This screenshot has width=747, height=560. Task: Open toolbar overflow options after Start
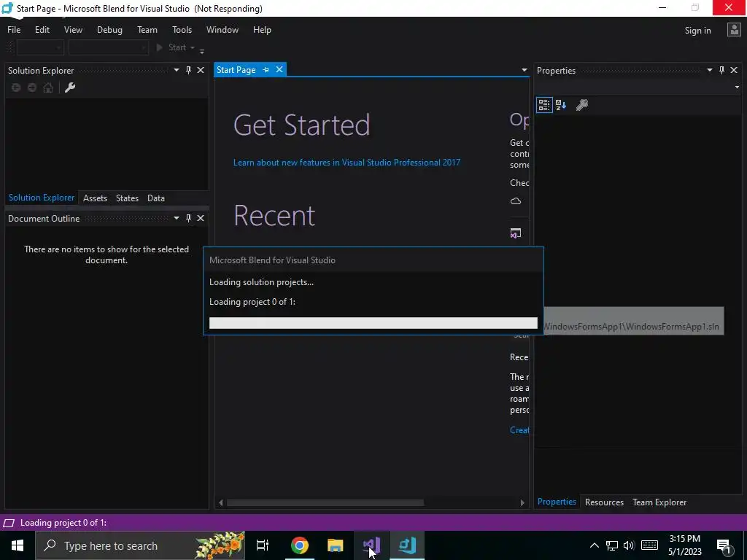(202, 50)
